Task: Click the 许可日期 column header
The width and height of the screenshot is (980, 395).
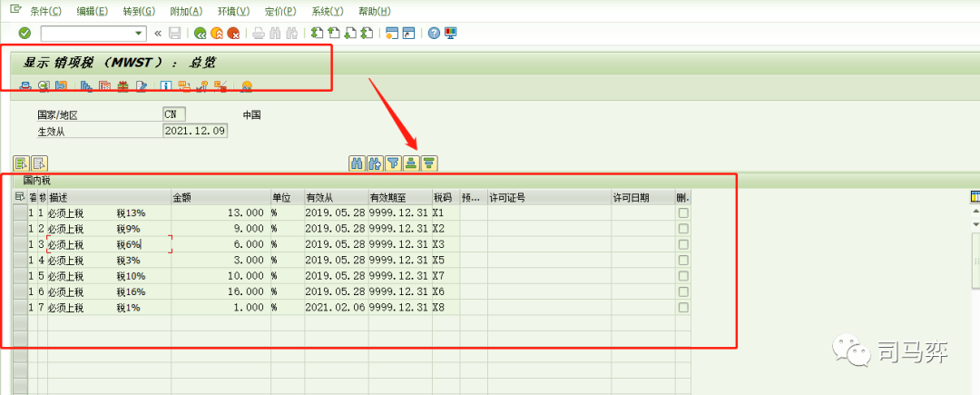Action: click(x=642, y=198)
